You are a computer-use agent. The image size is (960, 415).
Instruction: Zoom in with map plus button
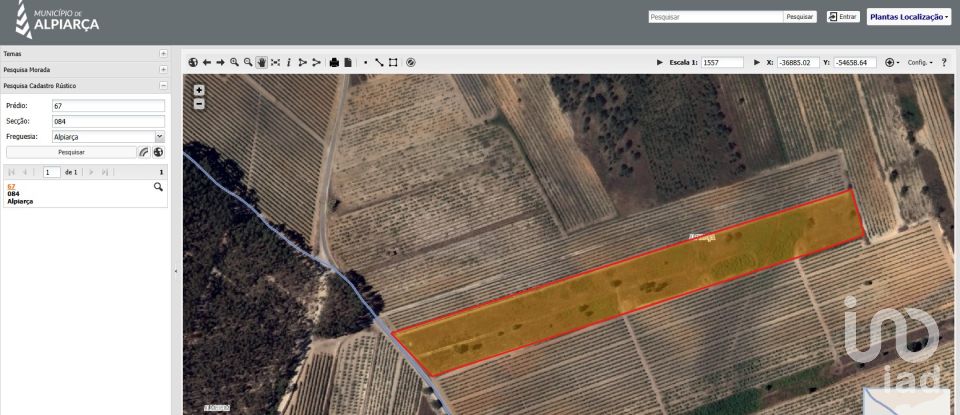click(199, 90)
